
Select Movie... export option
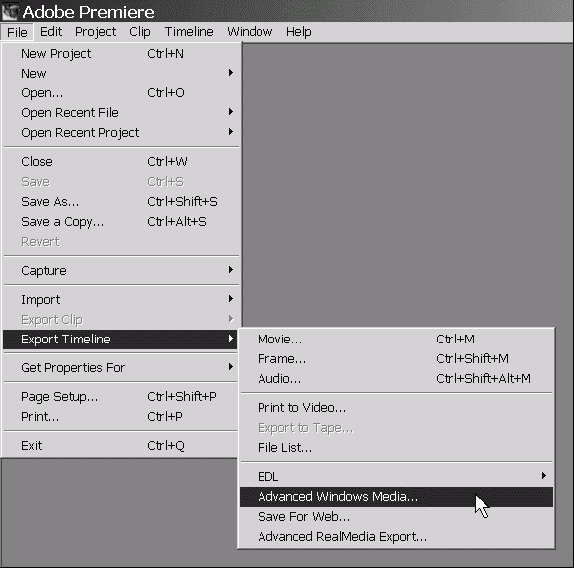click(396, 339)
